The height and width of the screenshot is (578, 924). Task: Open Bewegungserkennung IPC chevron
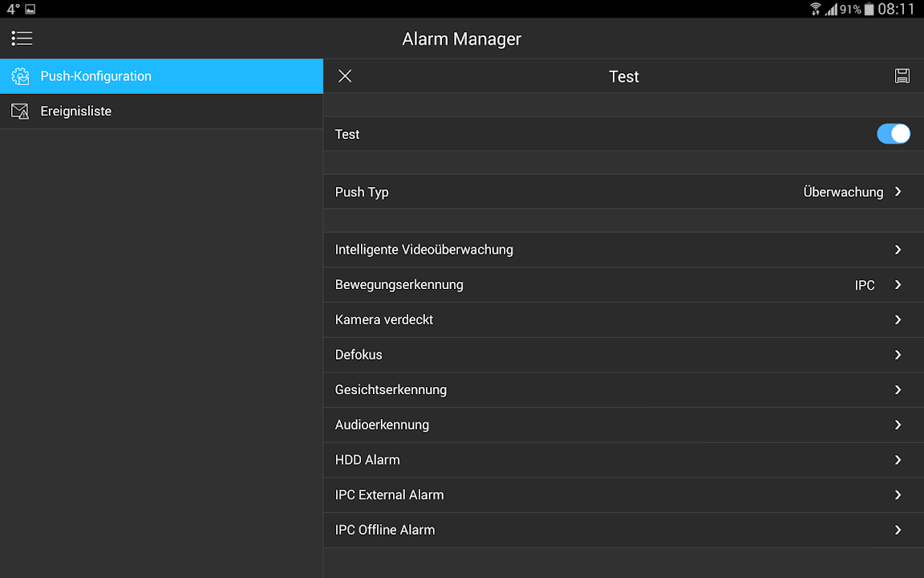(898, 285)
